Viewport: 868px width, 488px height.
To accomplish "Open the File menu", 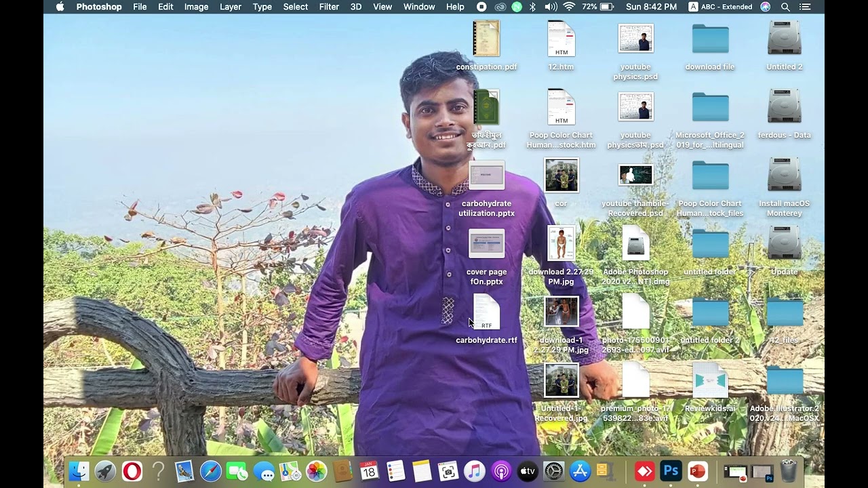I will click(x=140, y=7).
